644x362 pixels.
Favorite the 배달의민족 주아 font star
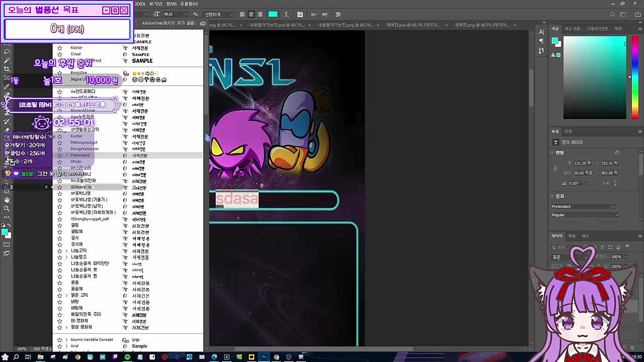point(60,315)
